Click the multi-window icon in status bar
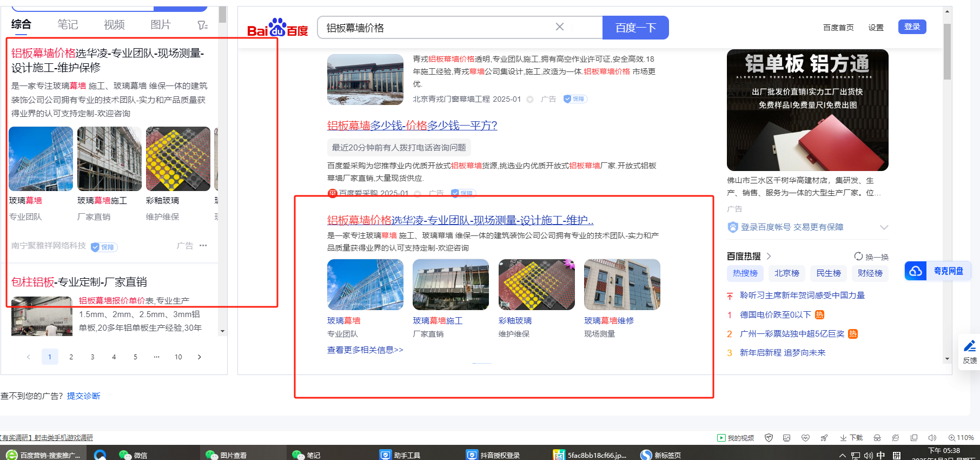Screen dimensions: 980x460 [914, 438]
